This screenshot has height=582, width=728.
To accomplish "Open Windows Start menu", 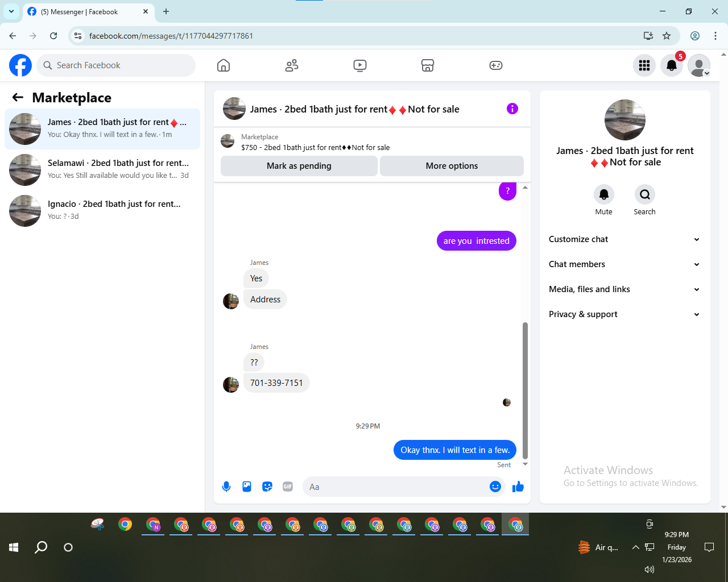I will [x=14, y=547].
